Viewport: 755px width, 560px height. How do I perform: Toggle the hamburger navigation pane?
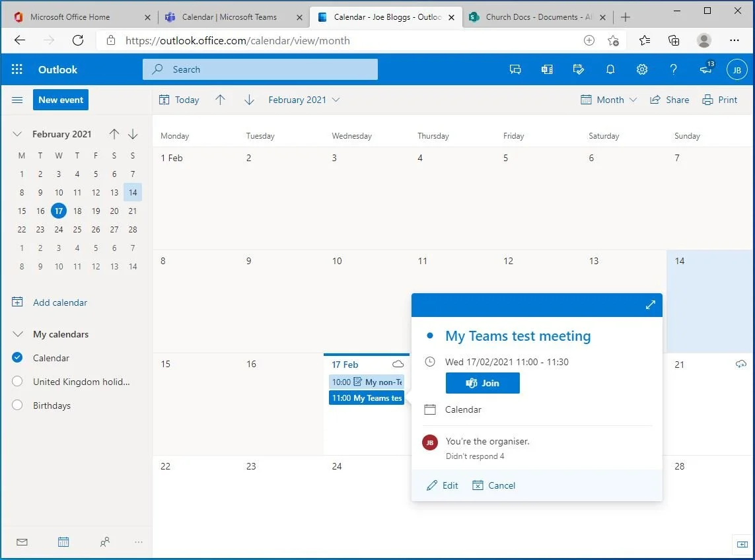click(17, 100)
